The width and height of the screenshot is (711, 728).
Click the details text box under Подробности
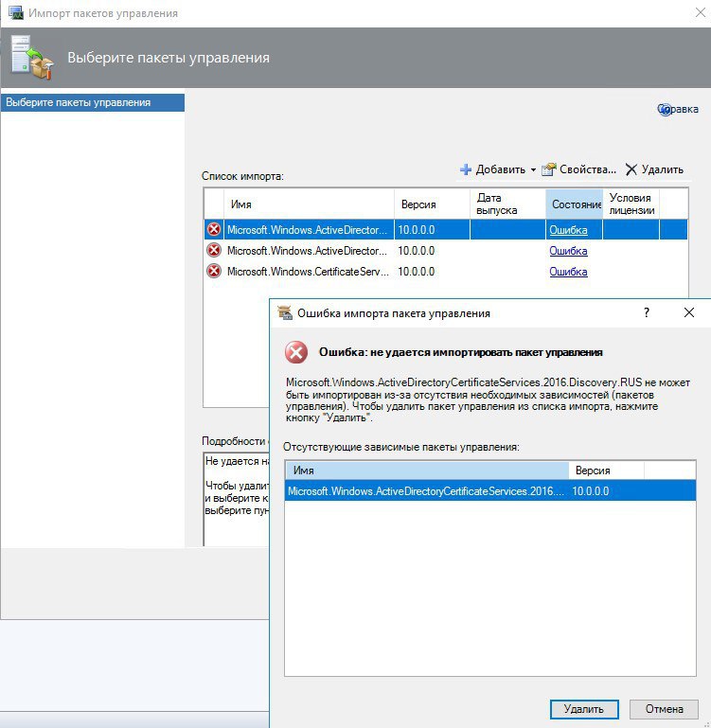coord(236,500)
